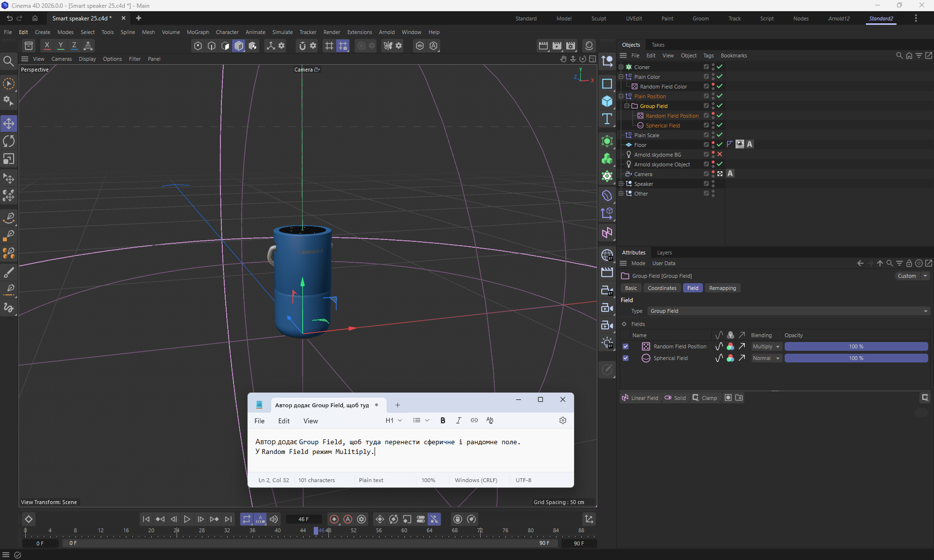
Task: Select the Scale tool
Action: point(9,159)
